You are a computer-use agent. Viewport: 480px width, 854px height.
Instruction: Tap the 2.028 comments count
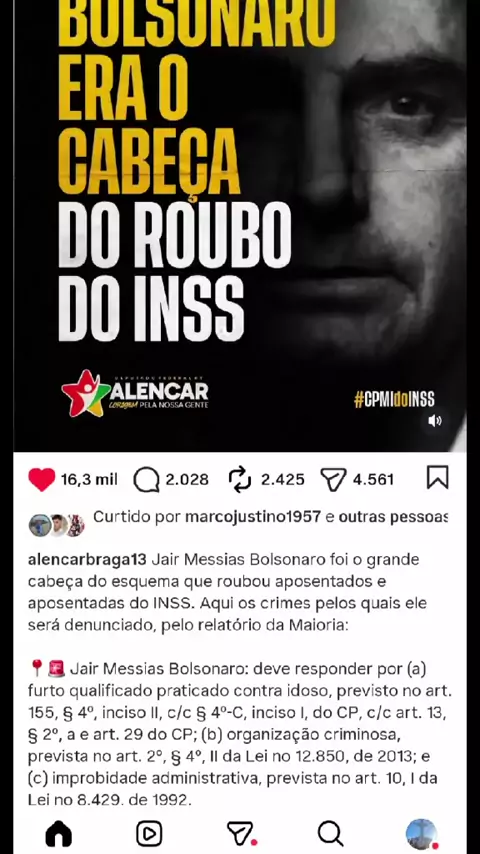187,480
